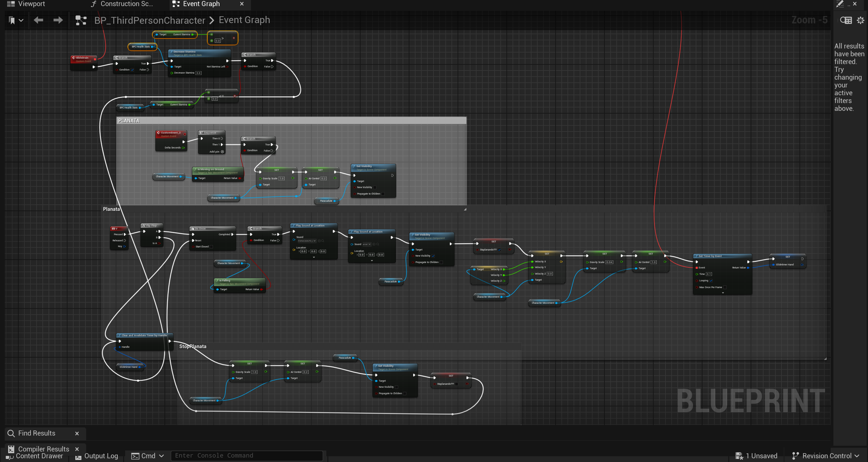Click the Key output pin on the V node
The width and height of the screenshot is (868, 462).
click(124, 246)
